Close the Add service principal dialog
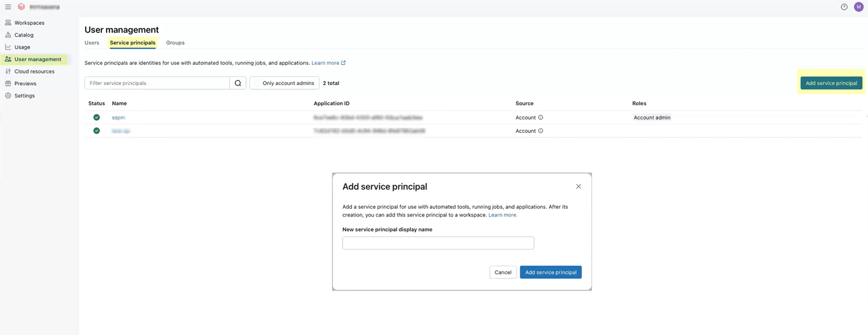The height and width of the screenshot is (335, 868). coord(578,186)
